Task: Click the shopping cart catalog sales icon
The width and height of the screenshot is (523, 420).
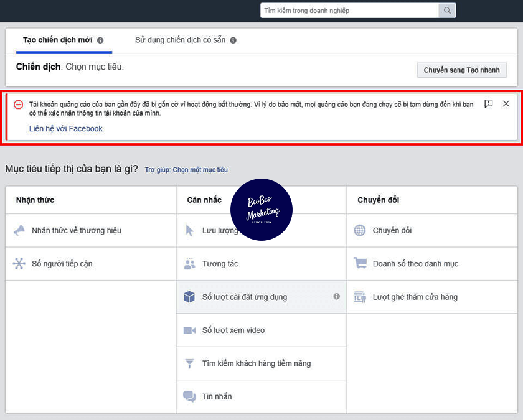Action: click(360, 264)
